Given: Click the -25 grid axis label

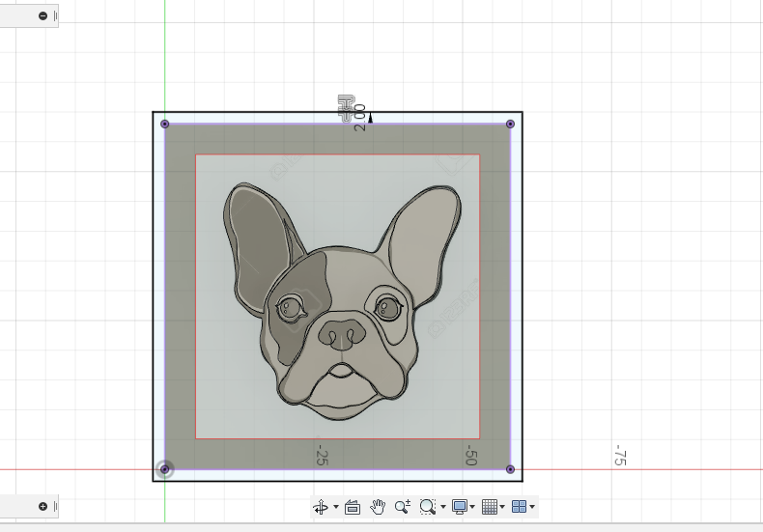Looking at the screenshot, I should coord(323,455).
